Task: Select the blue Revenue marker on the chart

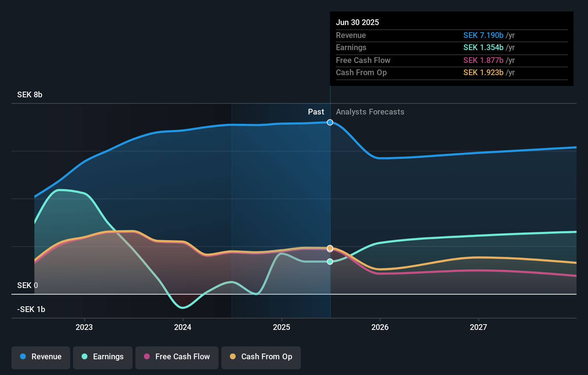Action: pos(330,122)
